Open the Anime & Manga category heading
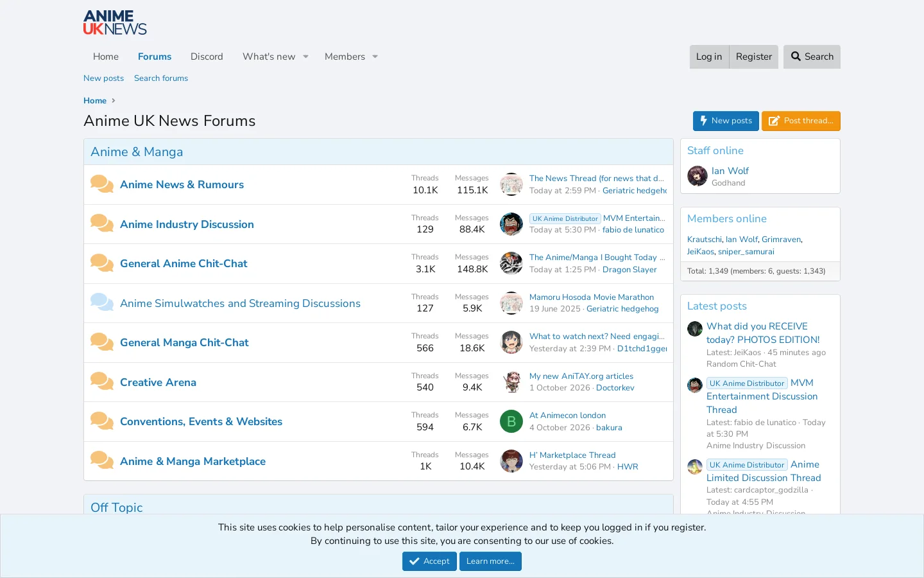This screenshot has height=578, width=924. point(137,152)
